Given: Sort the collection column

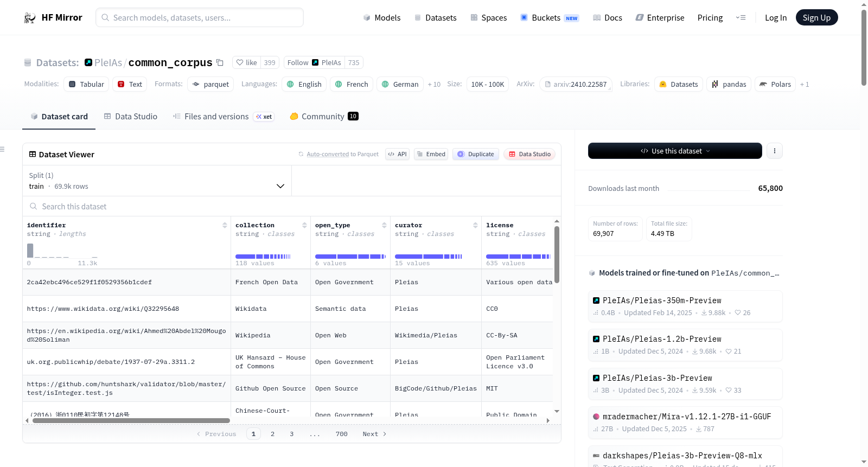Looking at the screenshot, I should [304, 225].
